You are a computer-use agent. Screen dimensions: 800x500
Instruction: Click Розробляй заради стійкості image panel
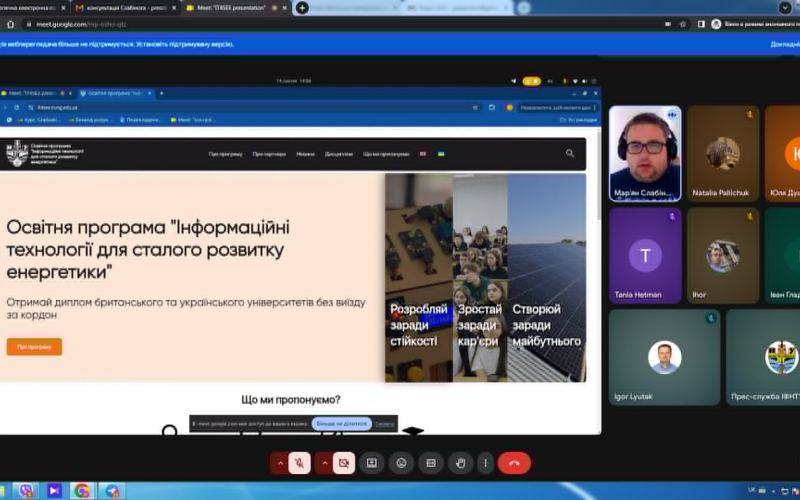pyautogui.click(x=418, y=278)
